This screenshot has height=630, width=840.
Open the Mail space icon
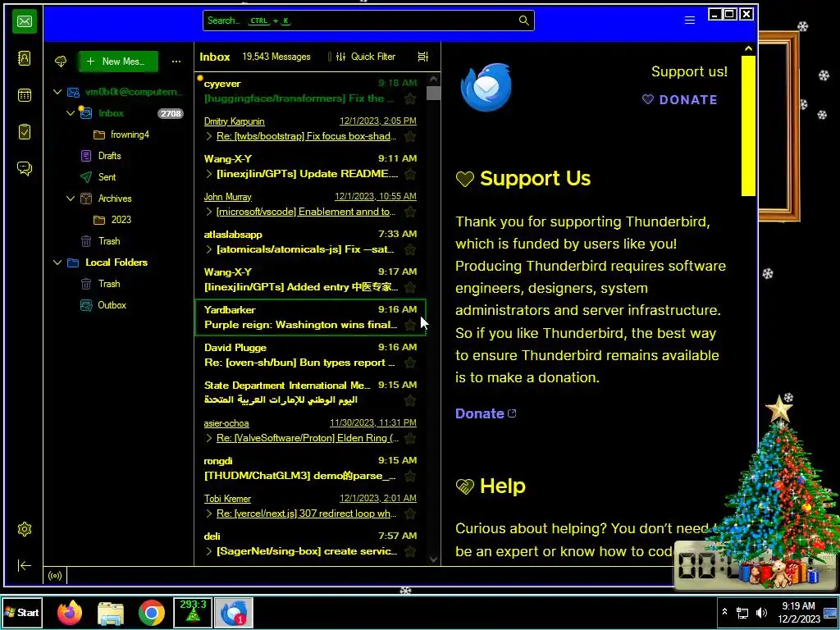click(x=24, y=21)
